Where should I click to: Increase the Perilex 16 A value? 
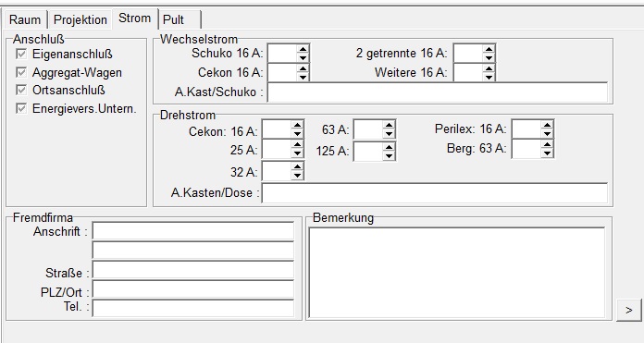tap(547, 125)
